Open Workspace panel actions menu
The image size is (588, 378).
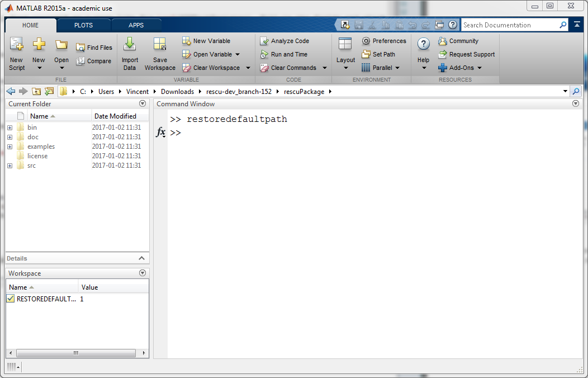click(x=142, y=273)
